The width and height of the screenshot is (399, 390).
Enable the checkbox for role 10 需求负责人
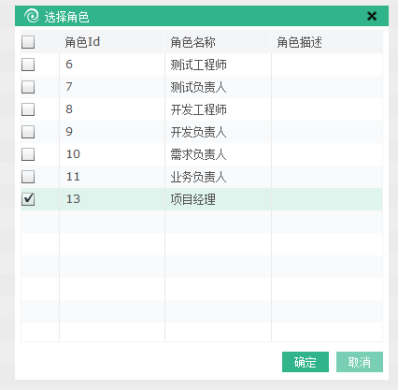[x=28, y=154]
